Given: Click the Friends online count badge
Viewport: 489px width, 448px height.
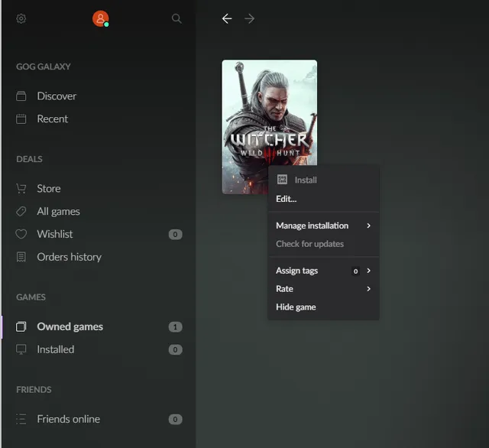Looking at the screenshot, I should [x=175, y=419].
